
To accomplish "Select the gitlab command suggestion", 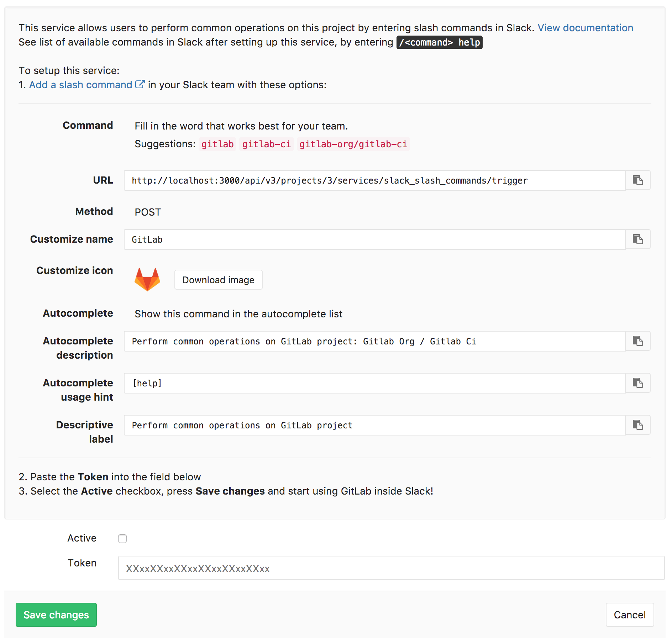I will click(217, 144).
